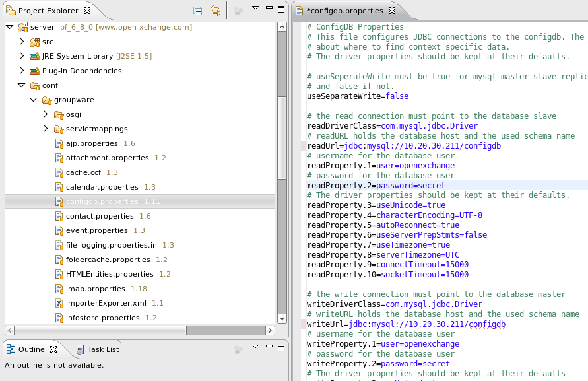Toggle Link with Editor in Project Explorer
Viewport: 588px width, 381px height.
tap(215, 11)
